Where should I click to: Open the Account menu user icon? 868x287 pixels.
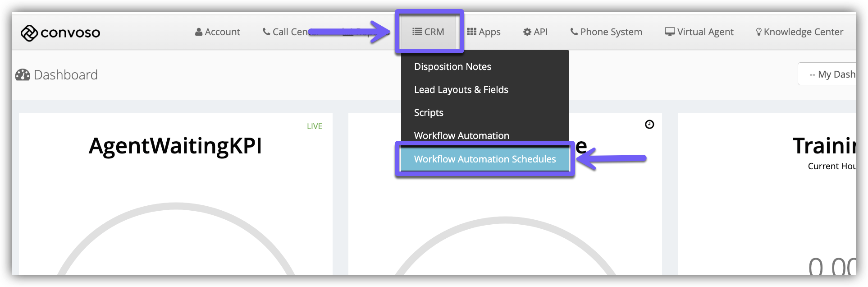pos(199,32)
